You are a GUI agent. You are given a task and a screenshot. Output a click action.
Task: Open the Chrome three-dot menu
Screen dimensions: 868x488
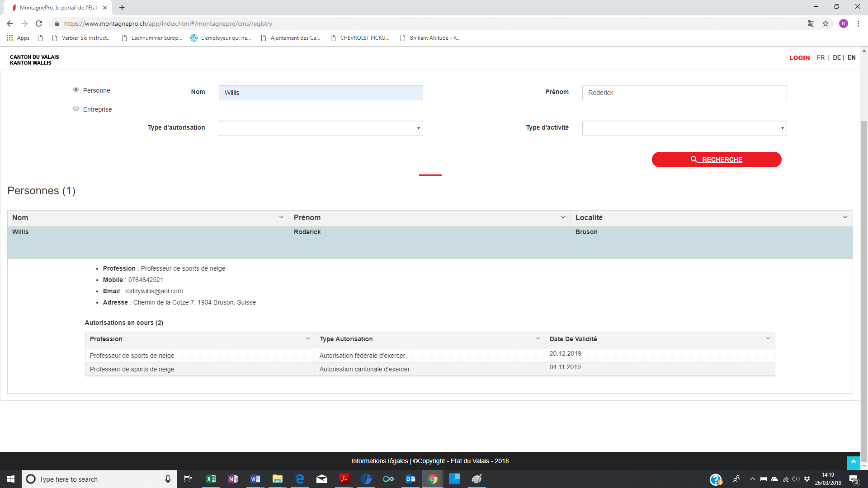point(858,23)
